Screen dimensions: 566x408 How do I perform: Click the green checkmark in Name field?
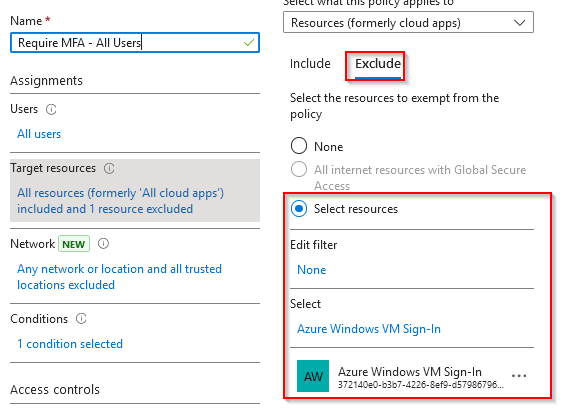tap(249, 43)
